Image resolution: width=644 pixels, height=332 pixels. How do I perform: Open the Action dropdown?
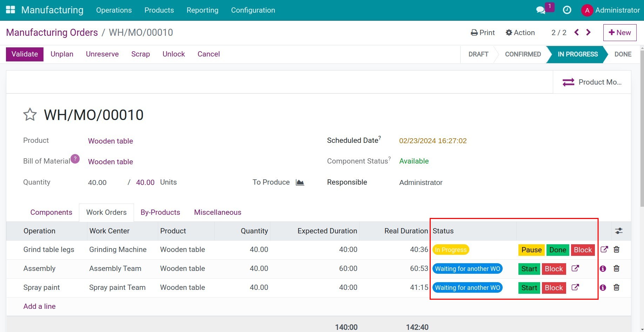(520, 32)
